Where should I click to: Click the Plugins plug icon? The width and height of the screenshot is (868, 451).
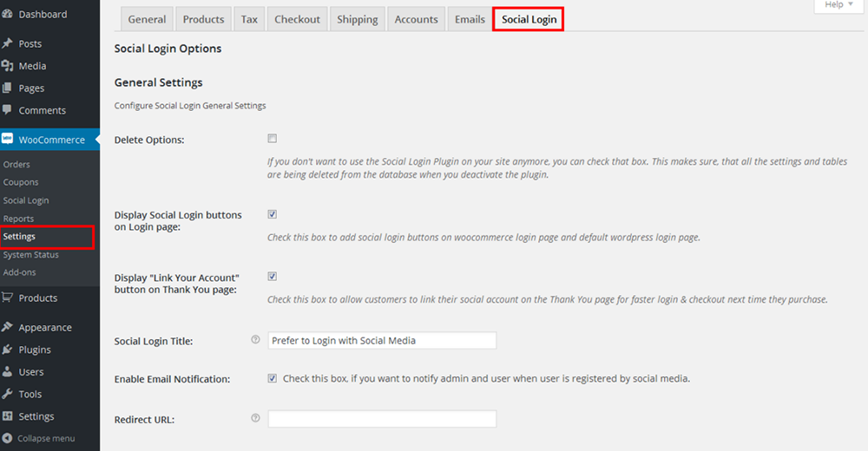click(x=8, y=350)
